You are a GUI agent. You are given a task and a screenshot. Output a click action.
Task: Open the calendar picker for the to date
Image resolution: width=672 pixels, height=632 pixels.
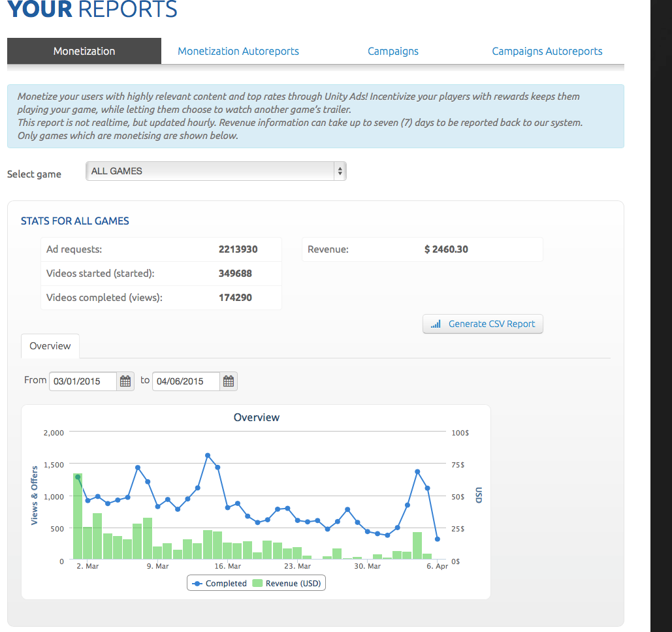(x=228, y=381)
